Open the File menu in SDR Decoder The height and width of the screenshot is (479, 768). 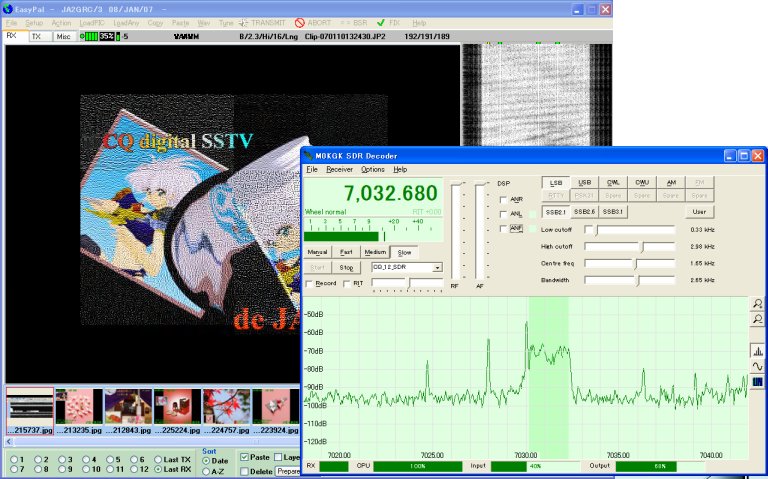click(312, 169)
